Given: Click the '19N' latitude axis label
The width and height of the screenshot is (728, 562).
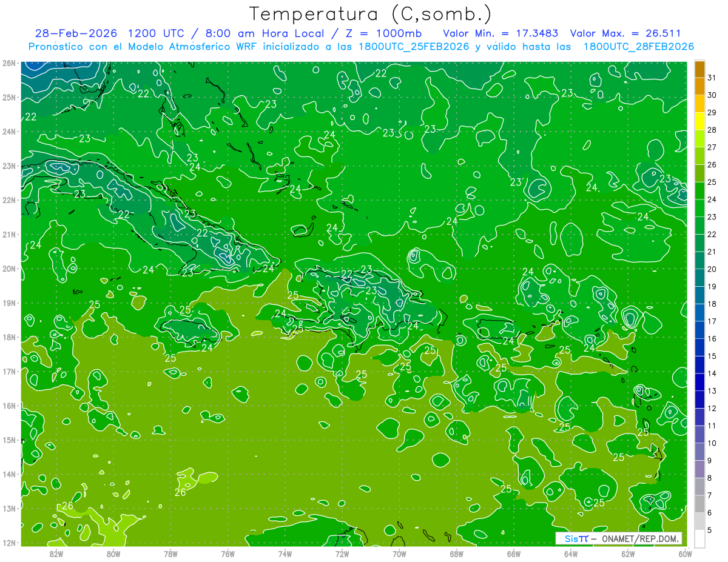Looking at the screenshot, I should (9, 303).
